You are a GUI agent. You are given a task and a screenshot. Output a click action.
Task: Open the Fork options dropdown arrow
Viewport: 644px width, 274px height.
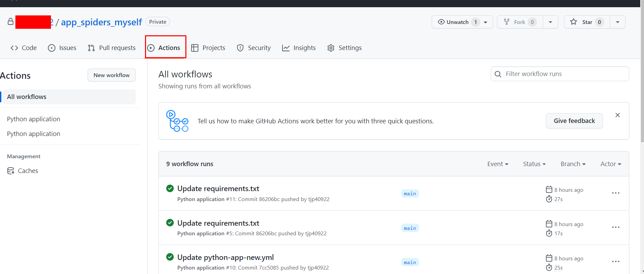click(550, 22)
